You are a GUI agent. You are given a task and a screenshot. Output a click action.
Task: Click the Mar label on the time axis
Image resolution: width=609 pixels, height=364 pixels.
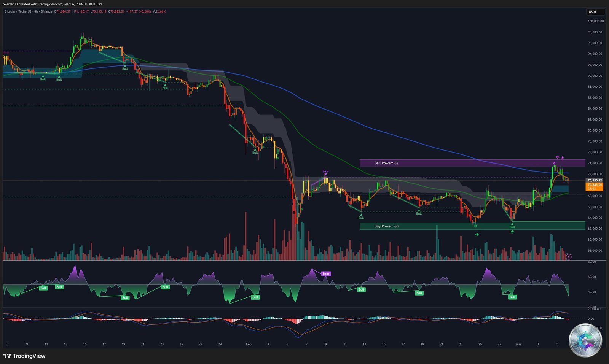[518, 344]
